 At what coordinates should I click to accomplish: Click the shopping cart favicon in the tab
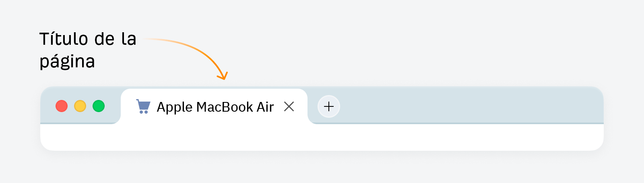pos(143,106)
